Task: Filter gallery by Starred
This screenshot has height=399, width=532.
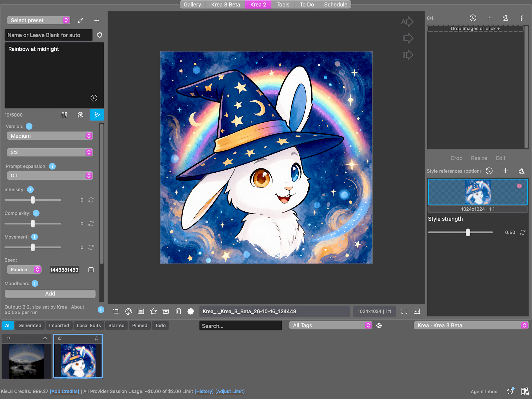Action: point(116,325)
